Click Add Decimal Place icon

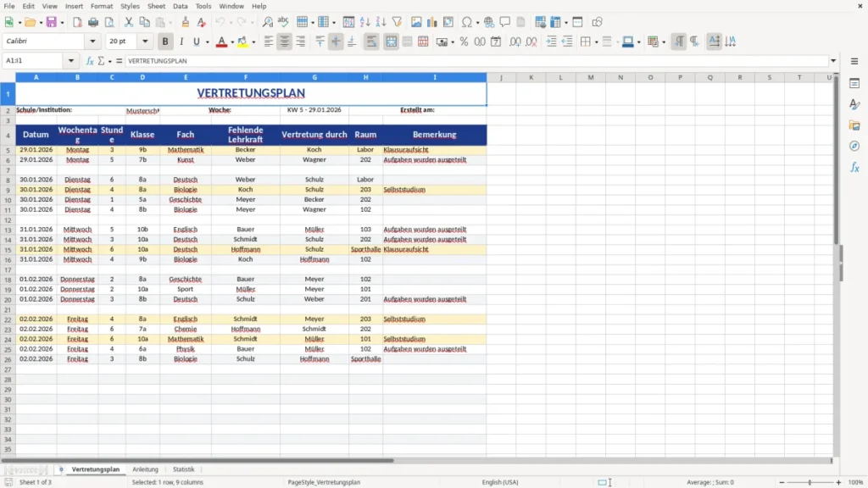pyautogui.click(x=515, y=42)
